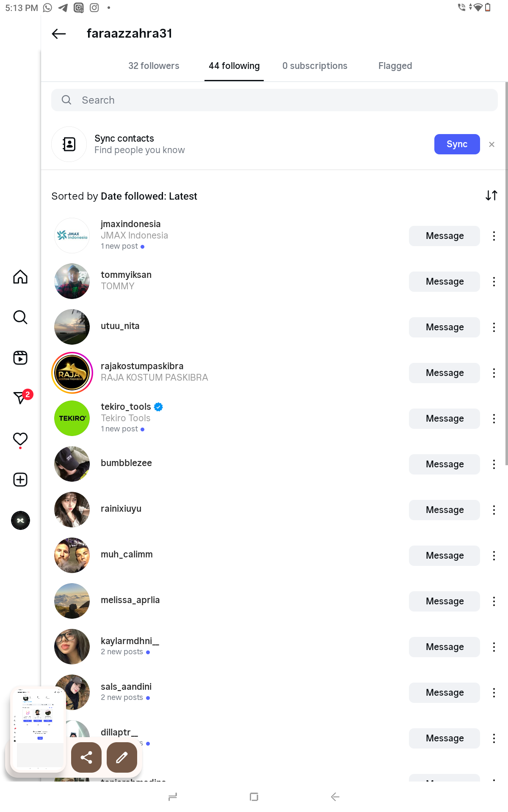Message tommyiksan
The height and width of the screenshot is (812, 508).
[x=444, y=282]
